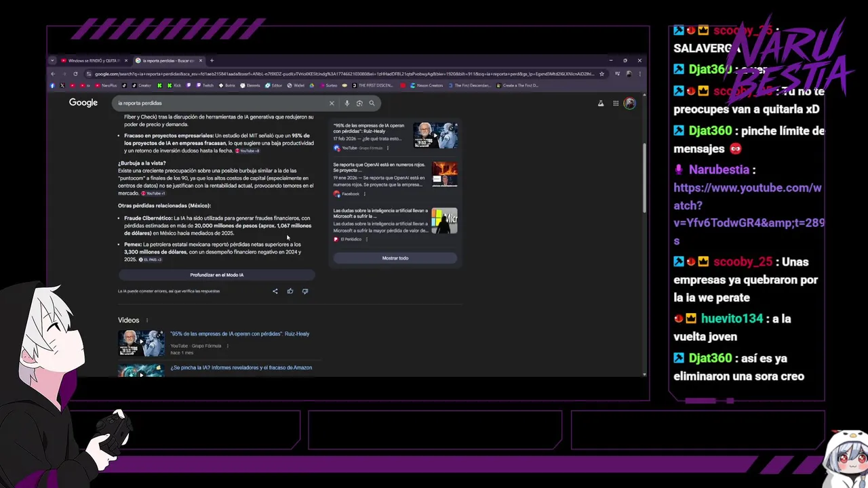The image size is (868, 488).
Task: Open the NaruPlus bookmark
Action: (x=106, y=85)
